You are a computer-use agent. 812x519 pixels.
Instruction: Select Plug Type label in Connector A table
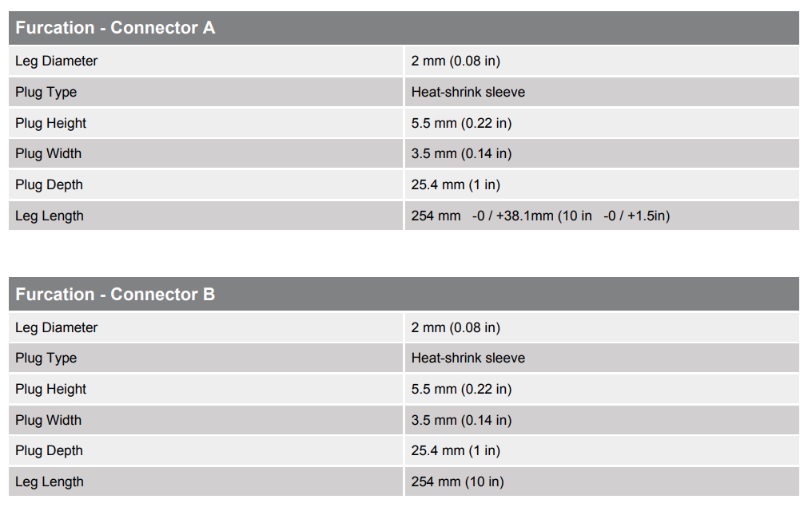pyautogui.click(x=46, y=92)
